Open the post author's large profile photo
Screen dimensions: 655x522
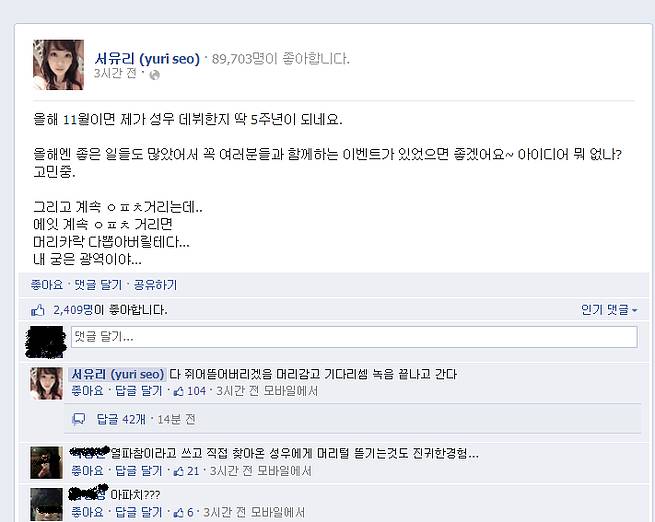pyautogui.click(x=58, y=65)
